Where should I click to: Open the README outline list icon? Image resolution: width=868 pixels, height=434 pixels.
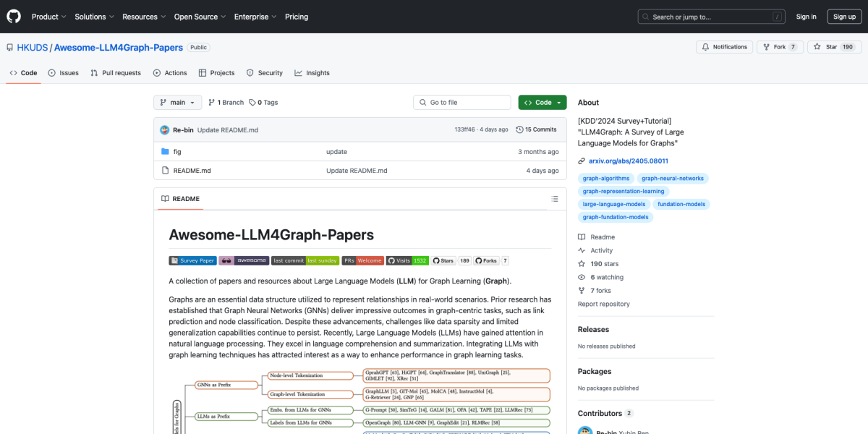tap(555, 199)
